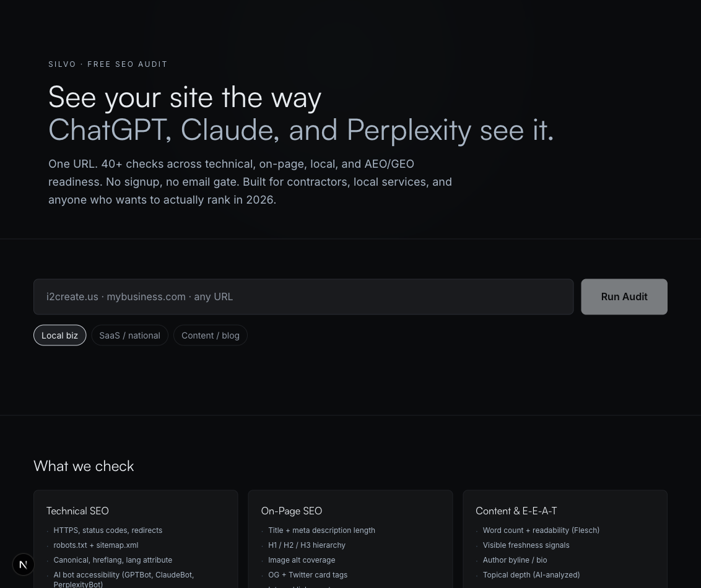
Task: Open the Next.js dev tools N badge
Action: (24, 564)
